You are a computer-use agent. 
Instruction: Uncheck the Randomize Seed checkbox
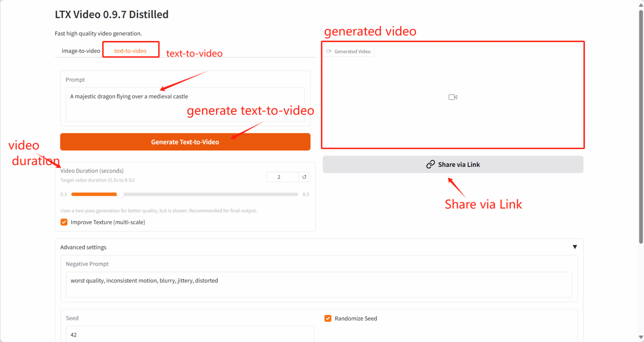[x=328, y=319]
